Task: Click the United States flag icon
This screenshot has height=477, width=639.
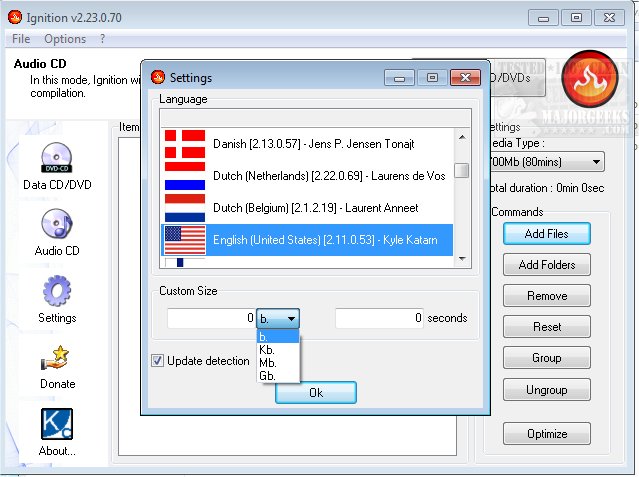Action: coord(185,240)
